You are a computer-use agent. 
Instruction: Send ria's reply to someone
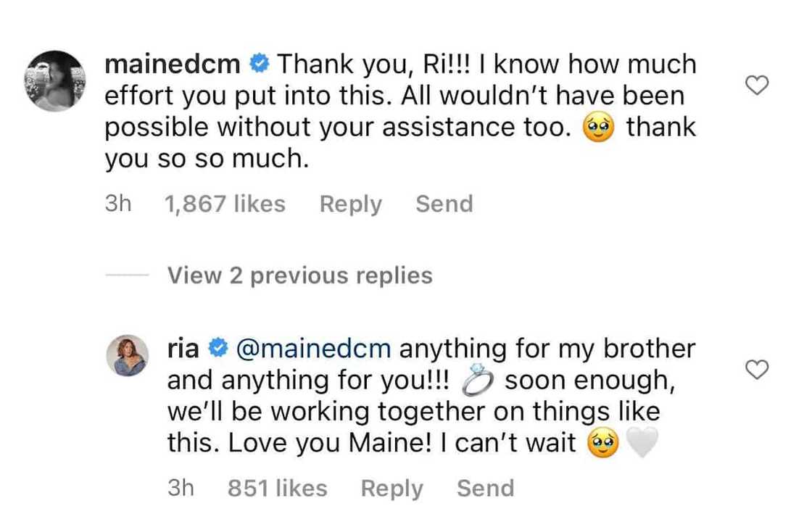[485, 489]
